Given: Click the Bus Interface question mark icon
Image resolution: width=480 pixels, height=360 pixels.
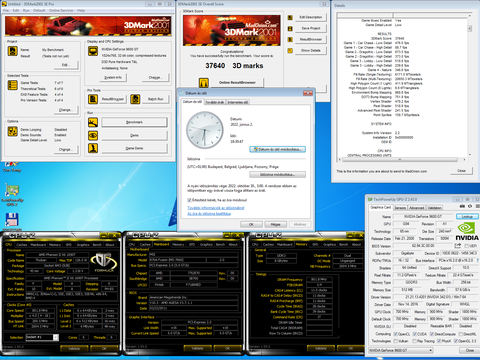Looking at the screenshot, I should (x=477, y=260).
